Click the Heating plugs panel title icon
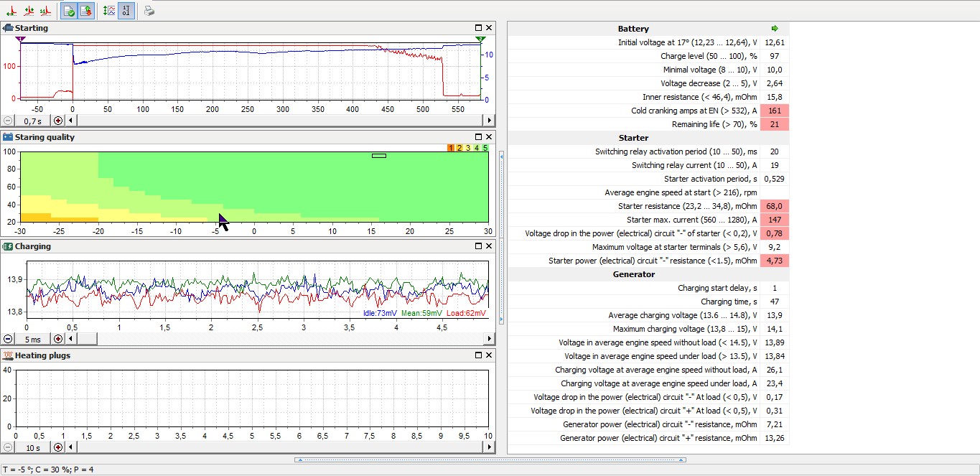The width and height of the screenshot is (980, 476). point(8,355)
